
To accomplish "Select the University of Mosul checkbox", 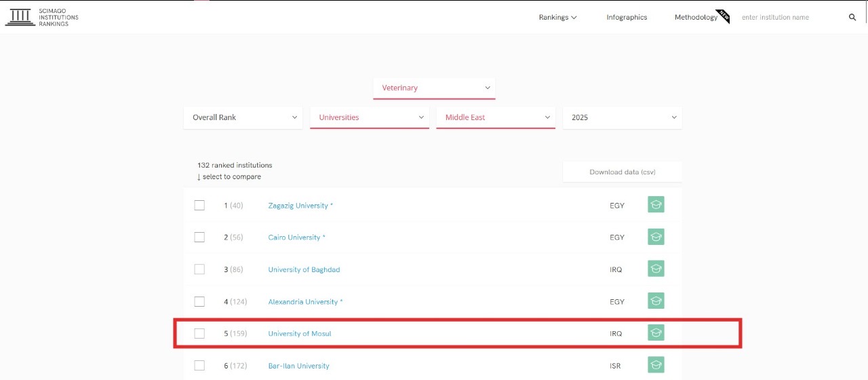I will coord(199,333).
